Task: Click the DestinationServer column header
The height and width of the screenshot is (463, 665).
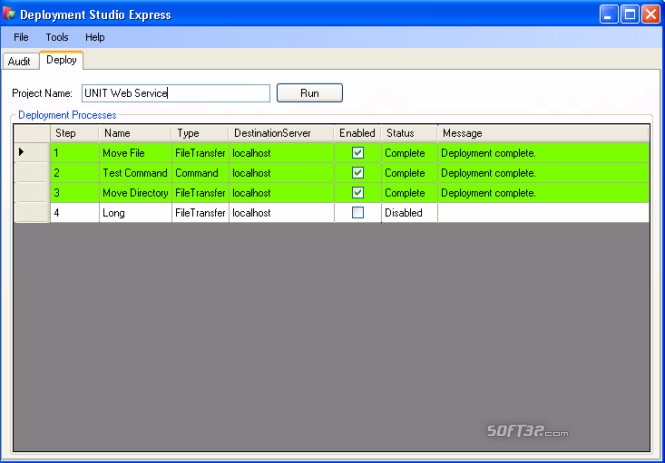Action: 282,133
